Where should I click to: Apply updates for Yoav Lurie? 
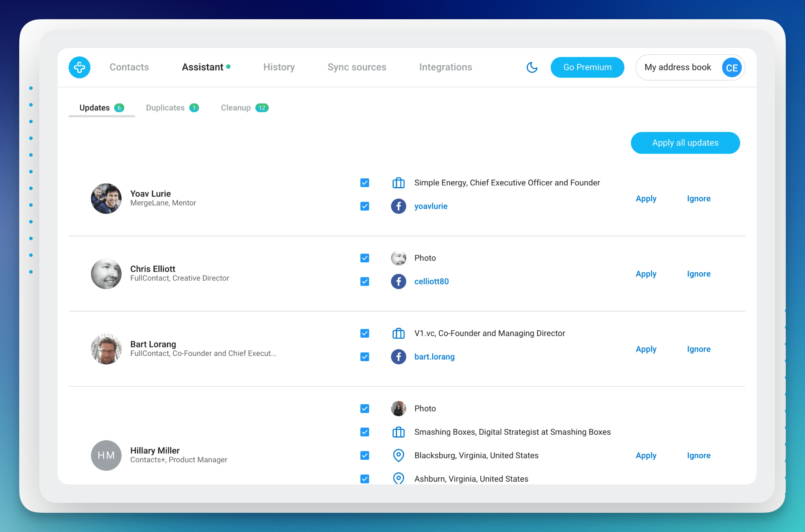(x=646, y=199)
